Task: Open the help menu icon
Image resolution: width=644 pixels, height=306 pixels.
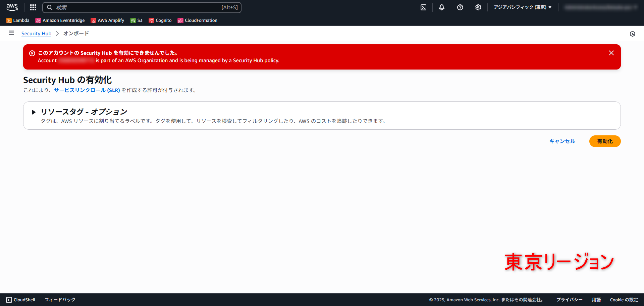Action: pyautogui.click(x=460, y=7)
